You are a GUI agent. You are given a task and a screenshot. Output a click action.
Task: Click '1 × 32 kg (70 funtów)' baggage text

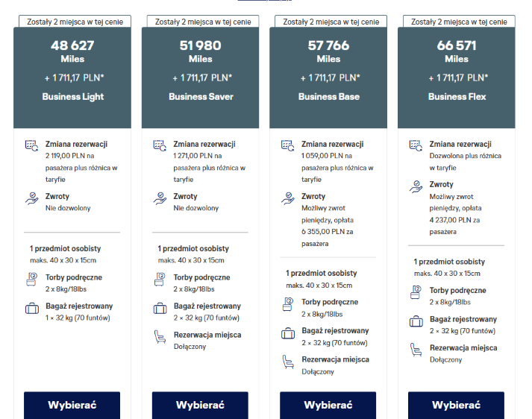[78, 318]
